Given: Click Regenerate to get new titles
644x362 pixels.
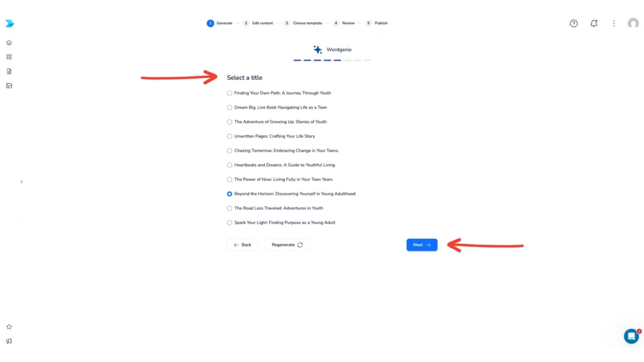Looking at the screenshot, I should [287, 245].
